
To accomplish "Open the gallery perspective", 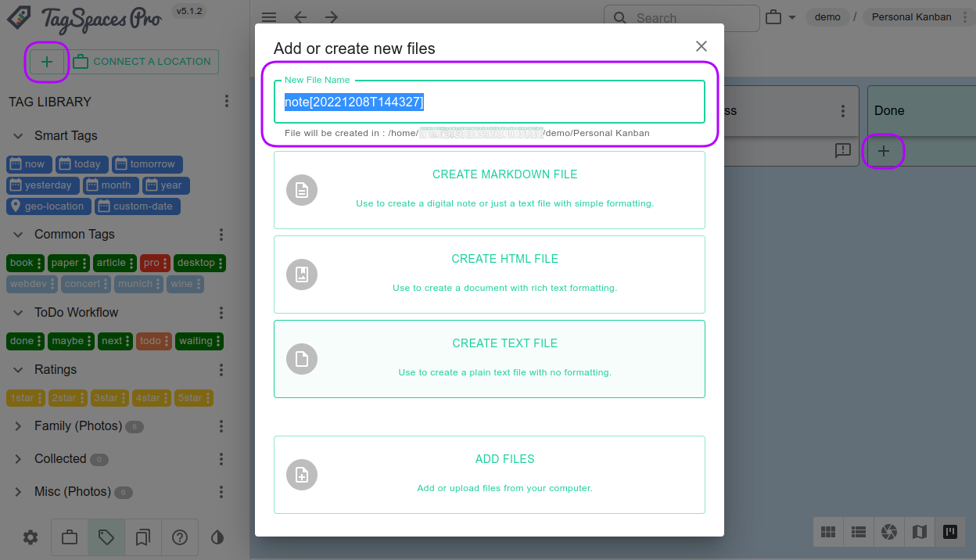I will [889, 532].
